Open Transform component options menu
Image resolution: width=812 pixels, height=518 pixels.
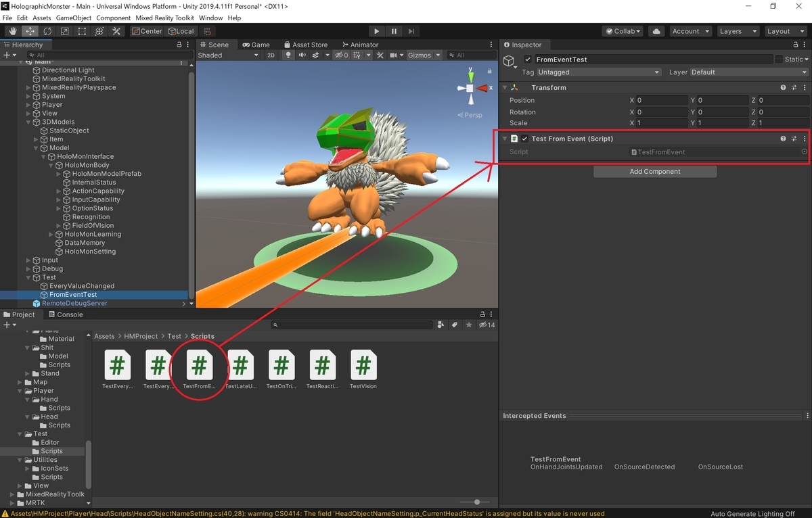[x=804, y=88]
